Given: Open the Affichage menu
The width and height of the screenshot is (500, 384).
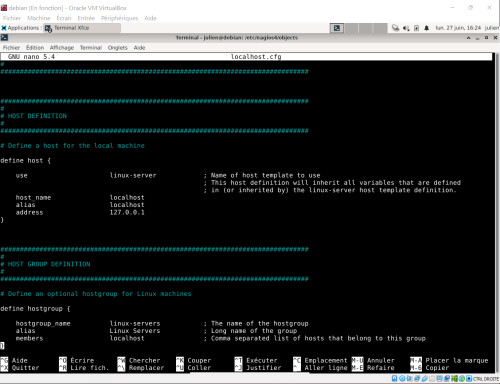Looking at the screenshot, I should coord(62,48).
